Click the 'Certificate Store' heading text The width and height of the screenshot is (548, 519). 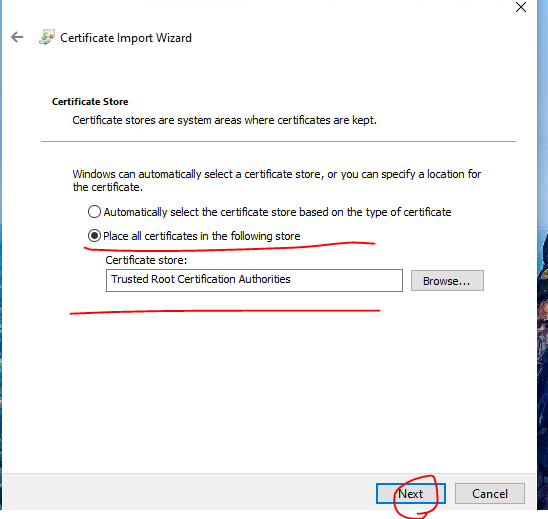[90, 102]
